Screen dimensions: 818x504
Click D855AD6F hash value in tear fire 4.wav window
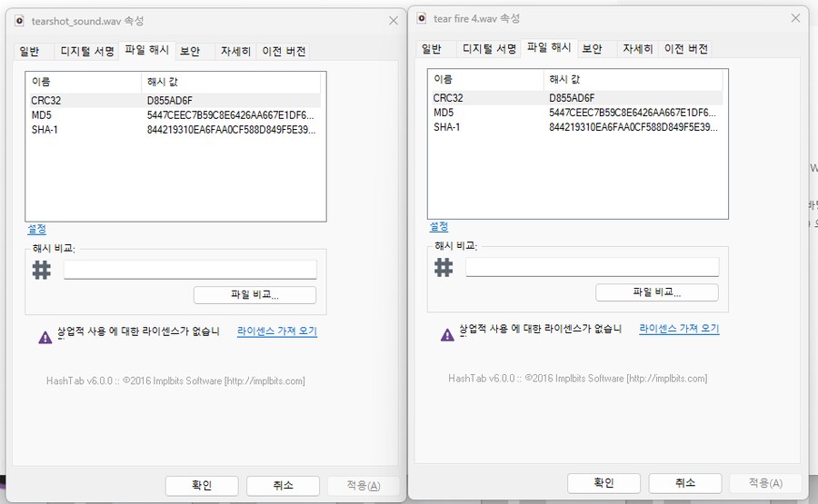click(572, 98)
